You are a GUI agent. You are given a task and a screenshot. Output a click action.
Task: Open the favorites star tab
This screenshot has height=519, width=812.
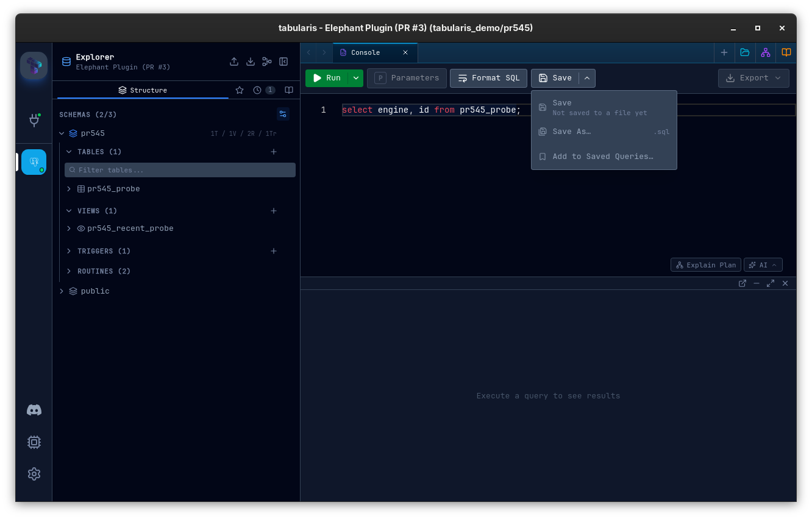pos(240,90)
